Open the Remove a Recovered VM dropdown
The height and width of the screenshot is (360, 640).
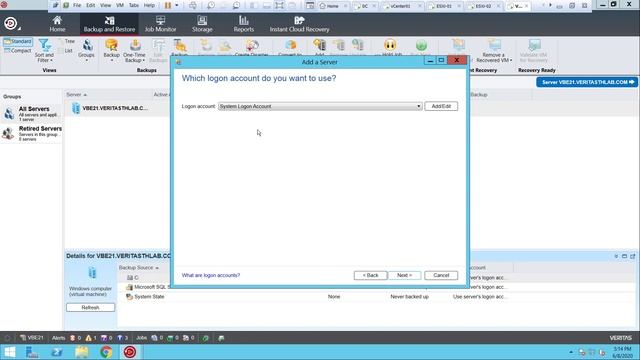[494, 51]
